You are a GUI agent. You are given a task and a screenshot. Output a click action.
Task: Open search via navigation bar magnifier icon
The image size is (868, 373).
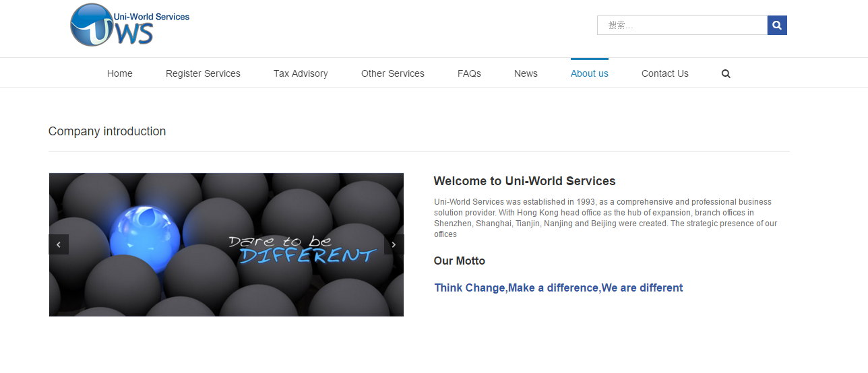pos(726,74)
